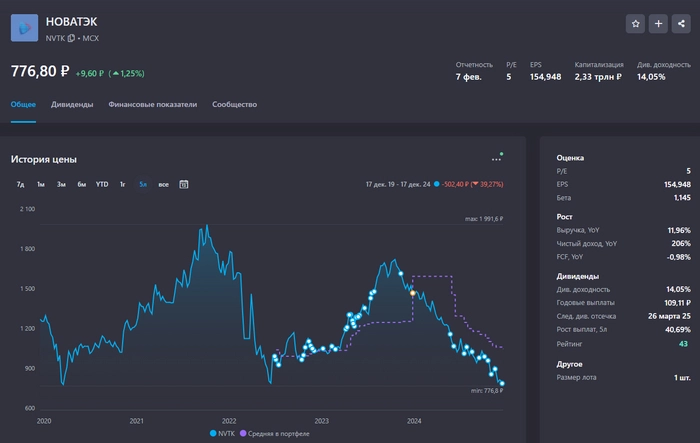Click the plus icon in the header
This screenshot has height=443, width=700.
[658, 24]
